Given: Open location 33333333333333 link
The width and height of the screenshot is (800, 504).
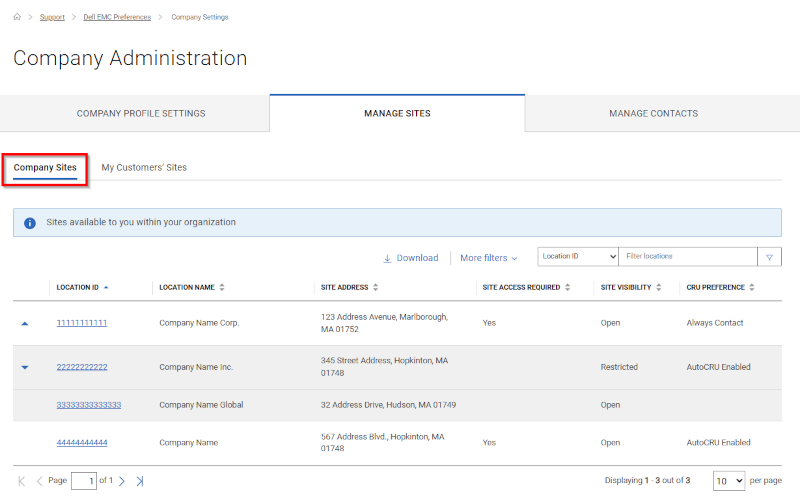Looking at the screenshot, I should (89, 405).
